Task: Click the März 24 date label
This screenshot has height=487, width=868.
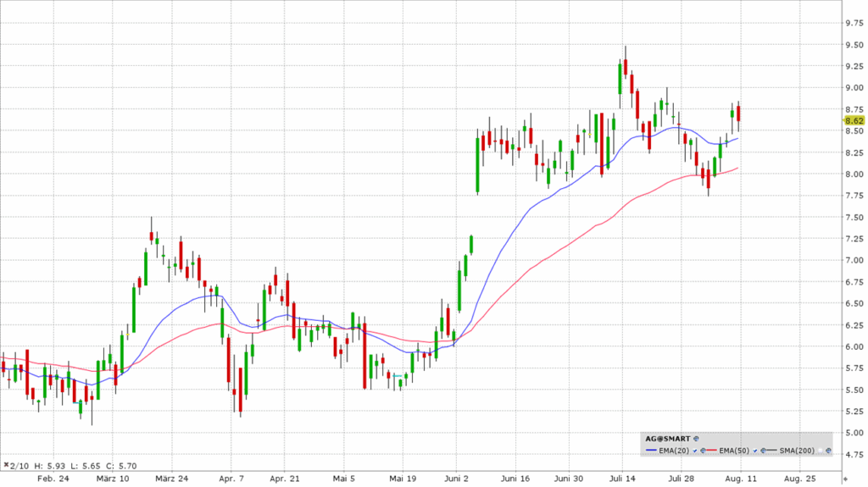Action: 171,479
